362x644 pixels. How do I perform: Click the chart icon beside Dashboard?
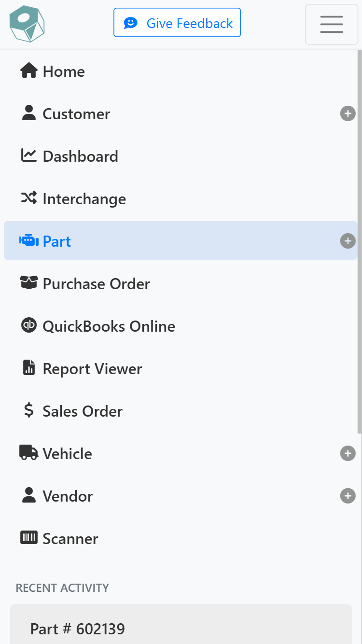click(29, 155)
